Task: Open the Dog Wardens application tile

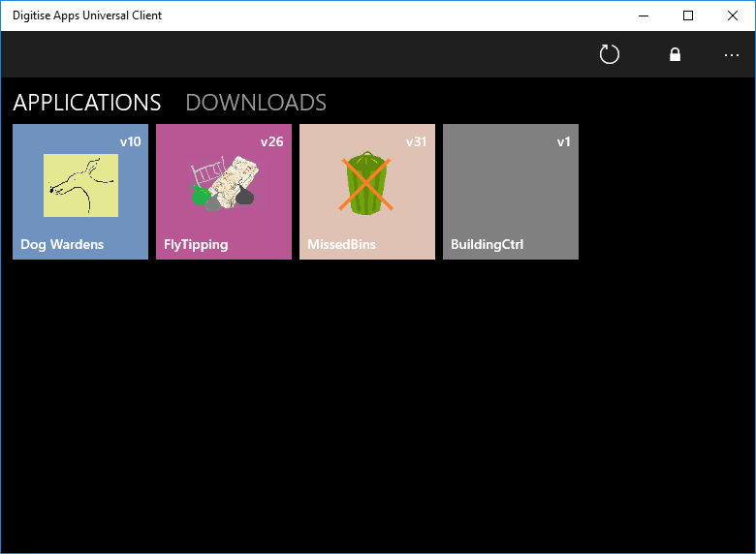Action: 80,192
